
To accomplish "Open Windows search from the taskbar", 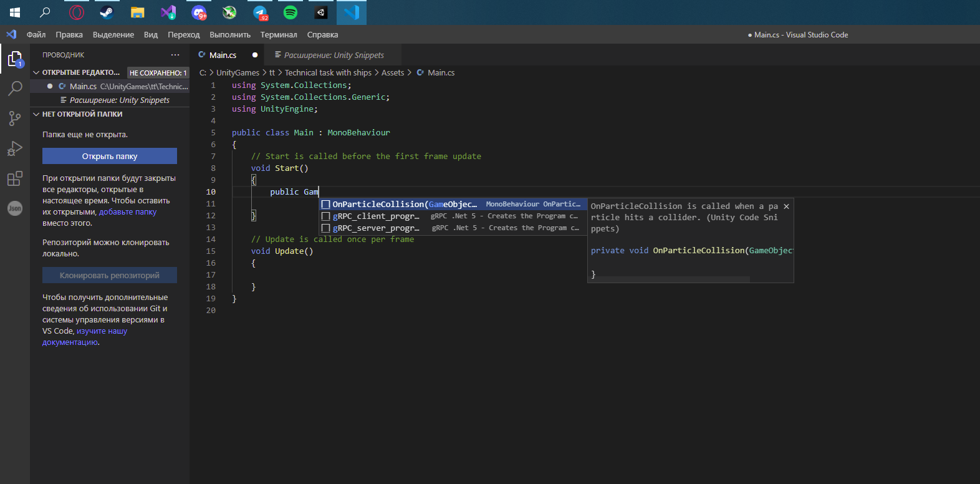I will [x=45, y=12].
